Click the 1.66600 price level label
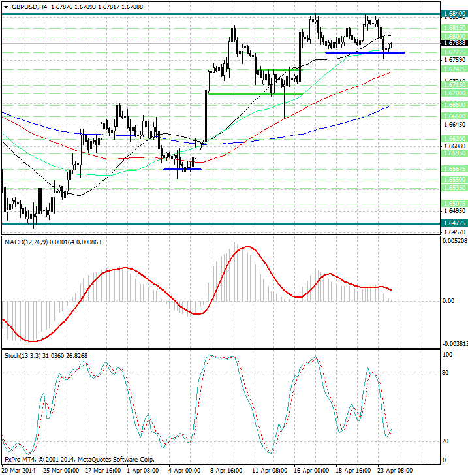 point(454,116)
